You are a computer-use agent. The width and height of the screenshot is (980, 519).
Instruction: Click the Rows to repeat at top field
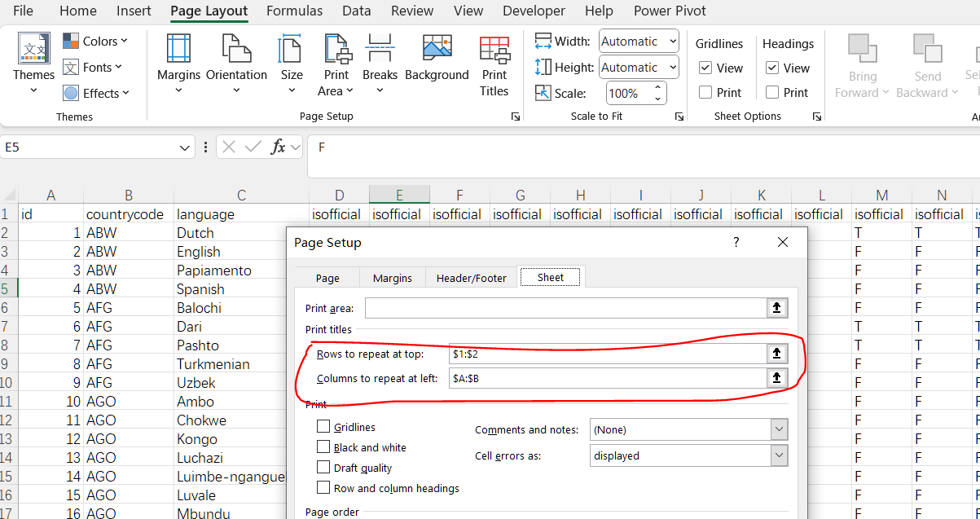(x=606, y=354)
